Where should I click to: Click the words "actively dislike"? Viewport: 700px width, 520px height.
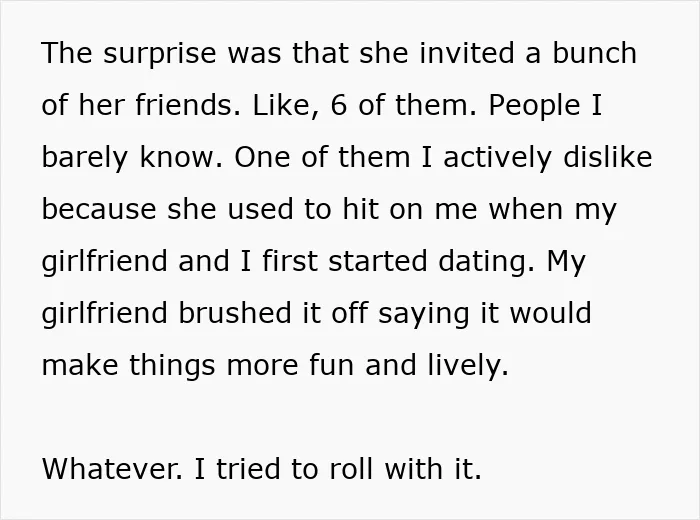547,157
